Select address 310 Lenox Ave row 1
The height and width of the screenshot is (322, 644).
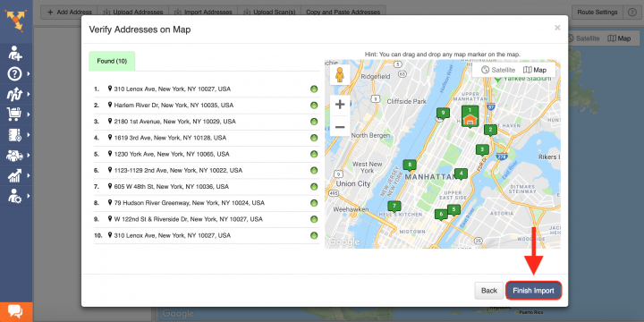(x=207, y=89)
